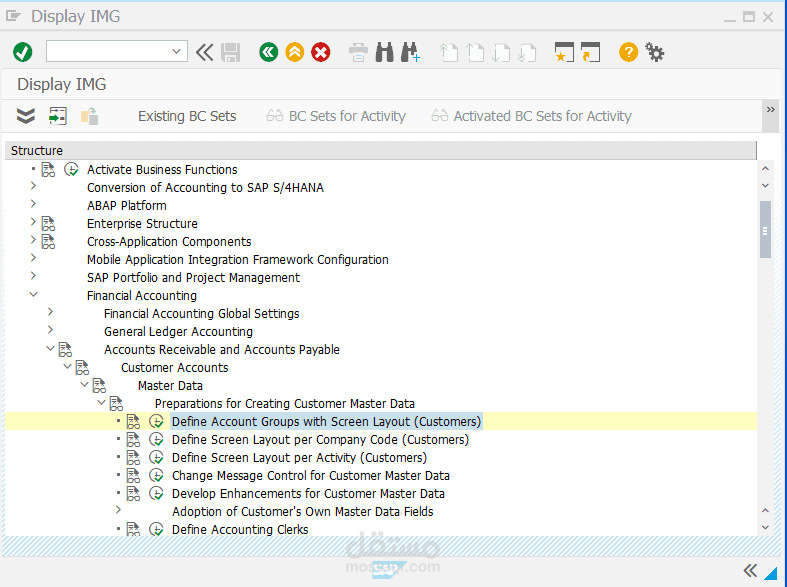
Task: Click the orange Exit button
Action: pos(295,52)
